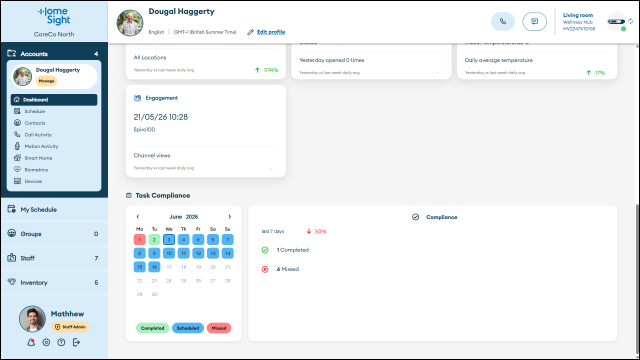Image resolution: width=640 pixels, height=360 pixels.
Task: Click the 'Daily average temperature' text
Action: point(499,60)
